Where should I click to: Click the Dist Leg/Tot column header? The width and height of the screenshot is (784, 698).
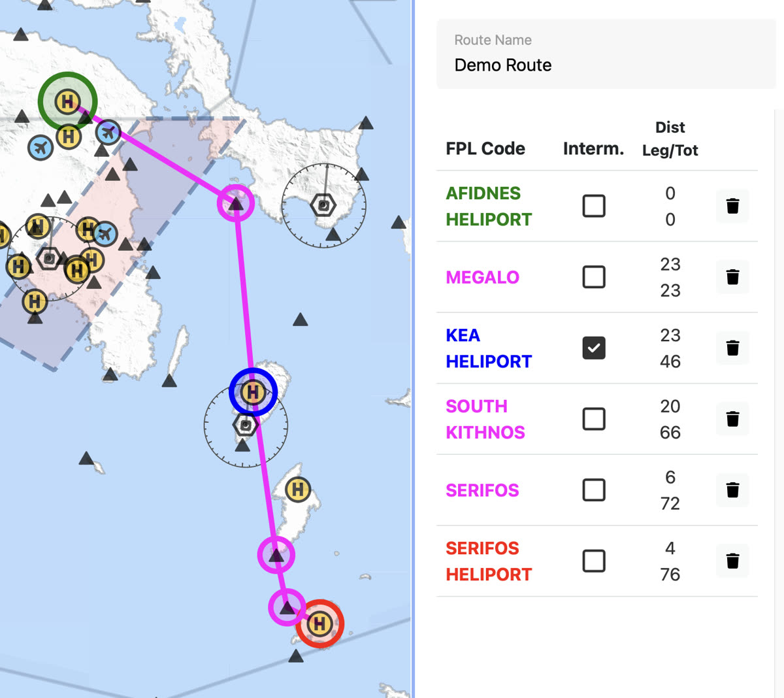pyautogui.click(x=670, y=139)
